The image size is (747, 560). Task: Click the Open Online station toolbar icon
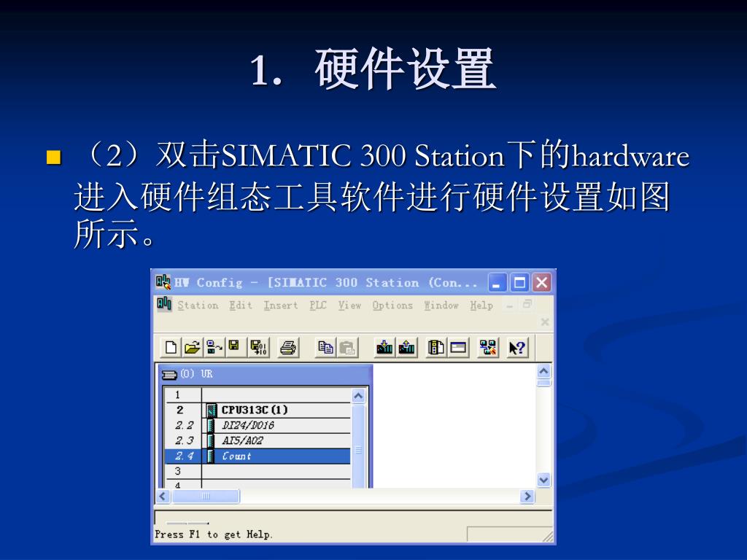click(x=214, y=347)
